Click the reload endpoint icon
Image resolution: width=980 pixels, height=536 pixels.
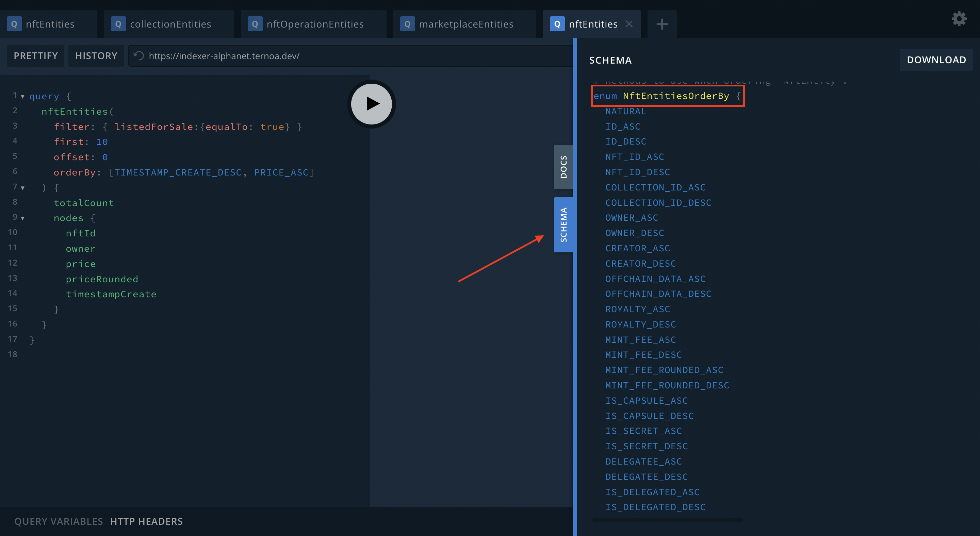coord(139,56)
